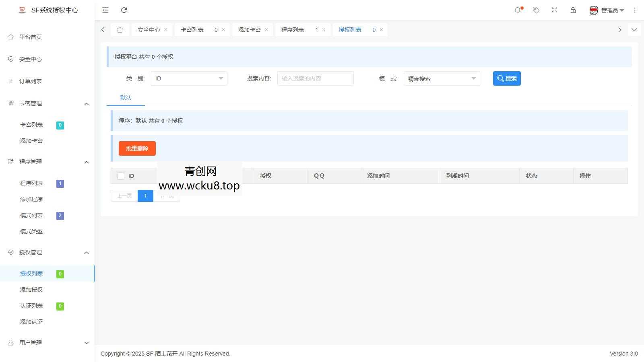Click the 搜索 button
644x362 pixels.
[x=507, y=78]
